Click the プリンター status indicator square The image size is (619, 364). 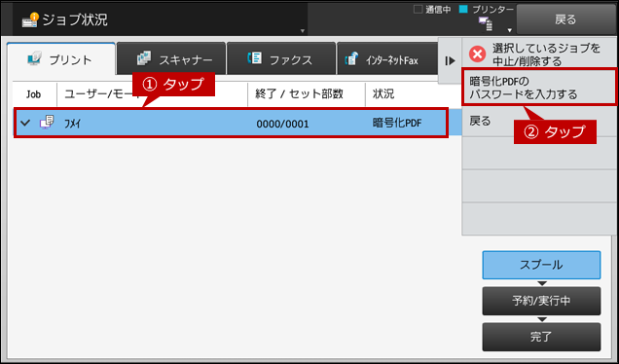point(463,9)
